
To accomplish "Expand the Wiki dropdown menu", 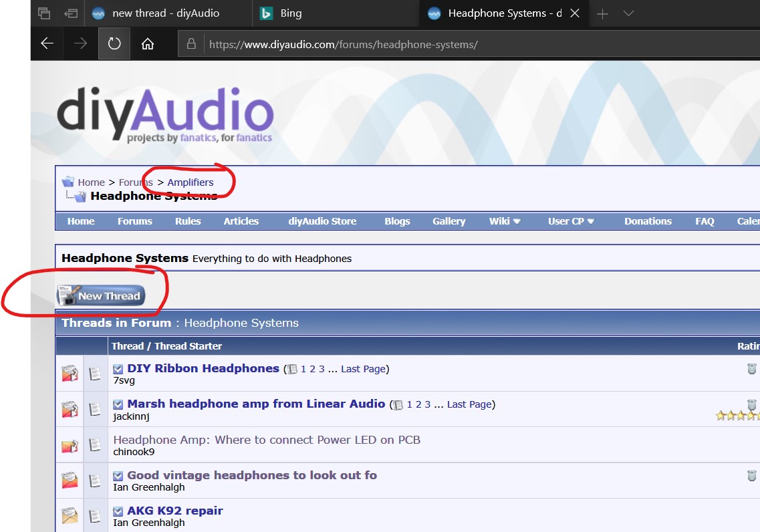I will click(x=505, y=221).
